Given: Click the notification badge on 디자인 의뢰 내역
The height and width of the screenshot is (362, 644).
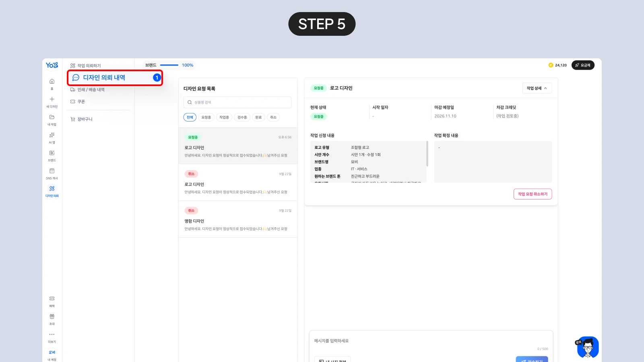Looking at the screenshot, I should [x=157, y=78].
